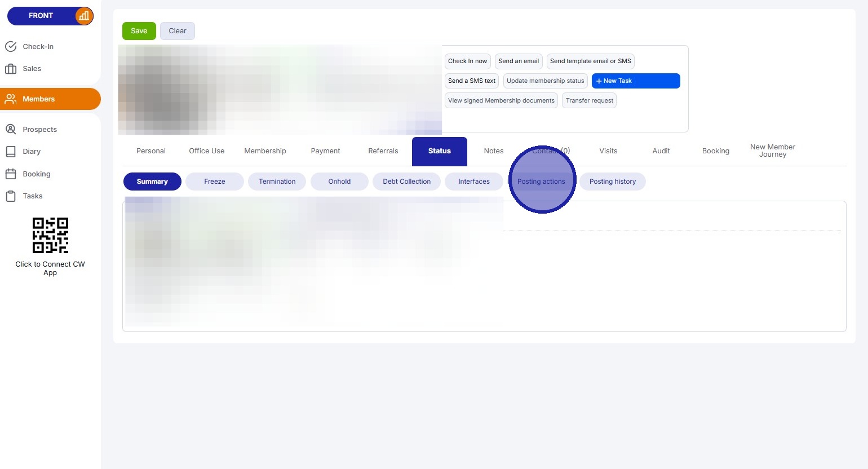Select the Posting actions sub-tab
868x469 pixels.
tap(541, 182)
